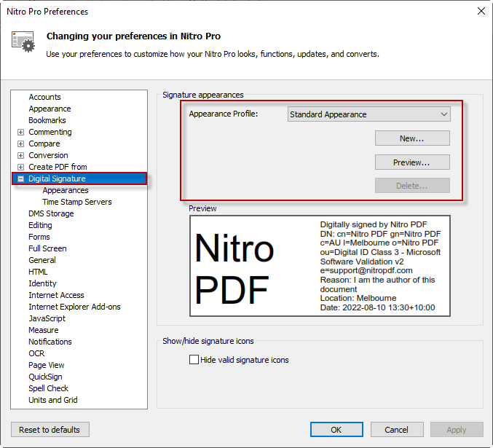Image resolution: width=493 pixels, height=448 pixels.
Task: Collapse the Digital Signature node
Action: click(x=20, y=178)
